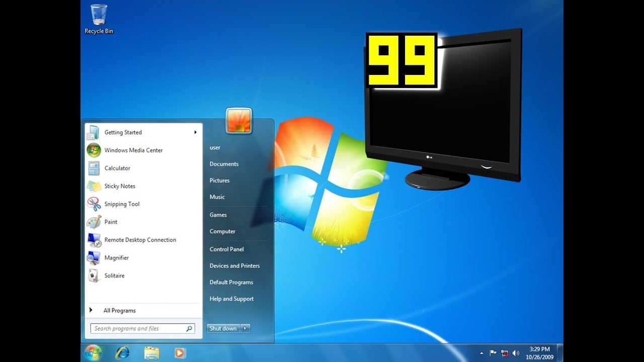The width and height of the screenshot is (644, 362).
Task: Click the Shut down button
Action: tap(223, 328)
